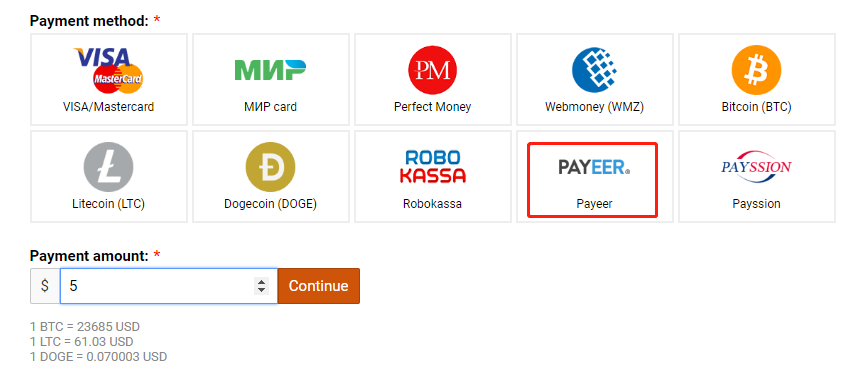The height and width of the screenshot is (382, 851).
Task: Select the Webmoney globe icon
Action: click(x=595, y=71)
